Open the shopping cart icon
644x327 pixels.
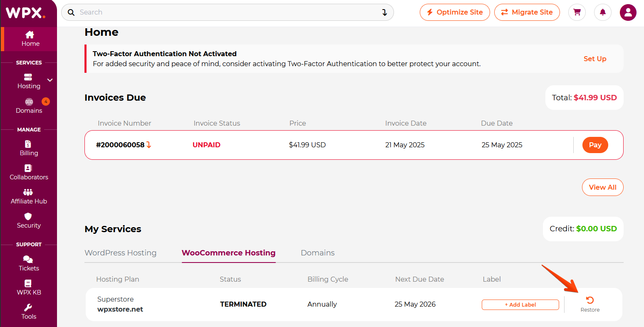pyautogui.click(x=577, y=12)
